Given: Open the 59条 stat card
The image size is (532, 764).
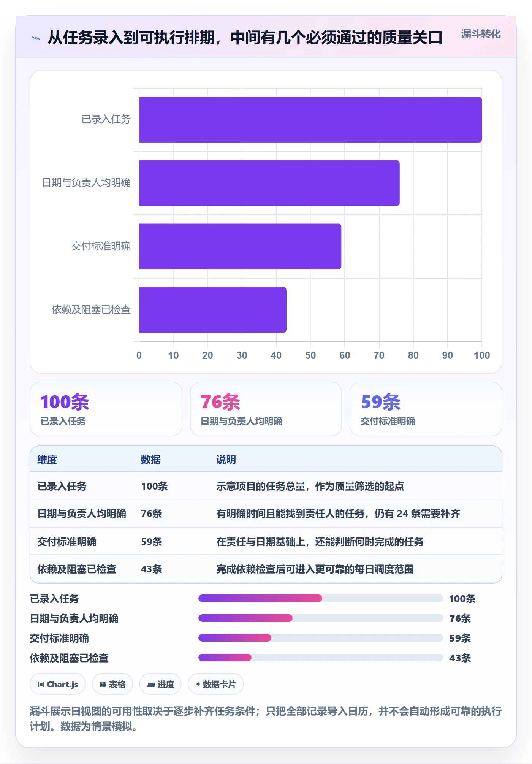Looking at the screenshot, I should point(426,409).
